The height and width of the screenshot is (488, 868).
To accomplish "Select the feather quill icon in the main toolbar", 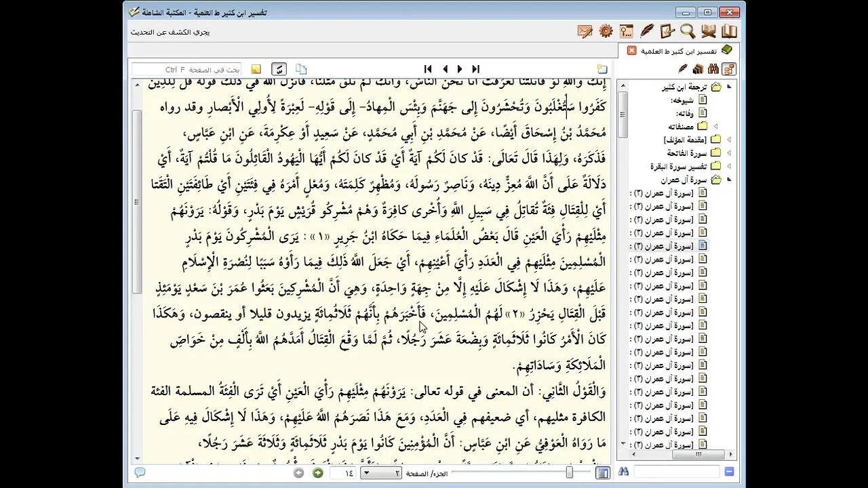I will pos(647,31).
